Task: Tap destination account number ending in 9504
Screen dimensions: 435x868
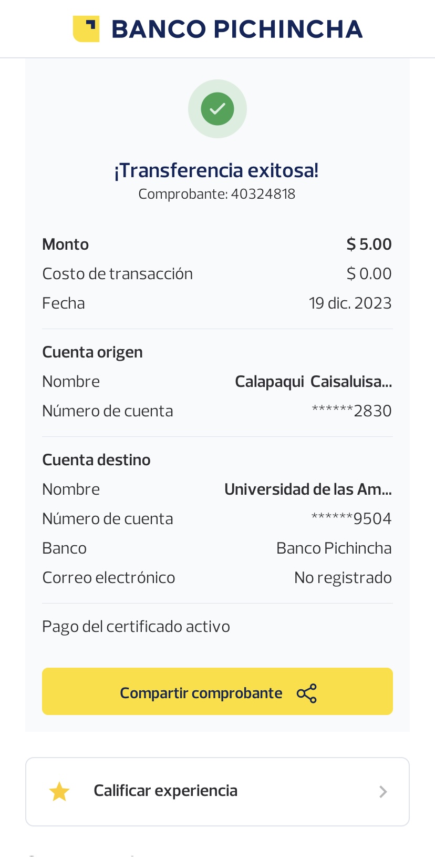Action: 351,519
